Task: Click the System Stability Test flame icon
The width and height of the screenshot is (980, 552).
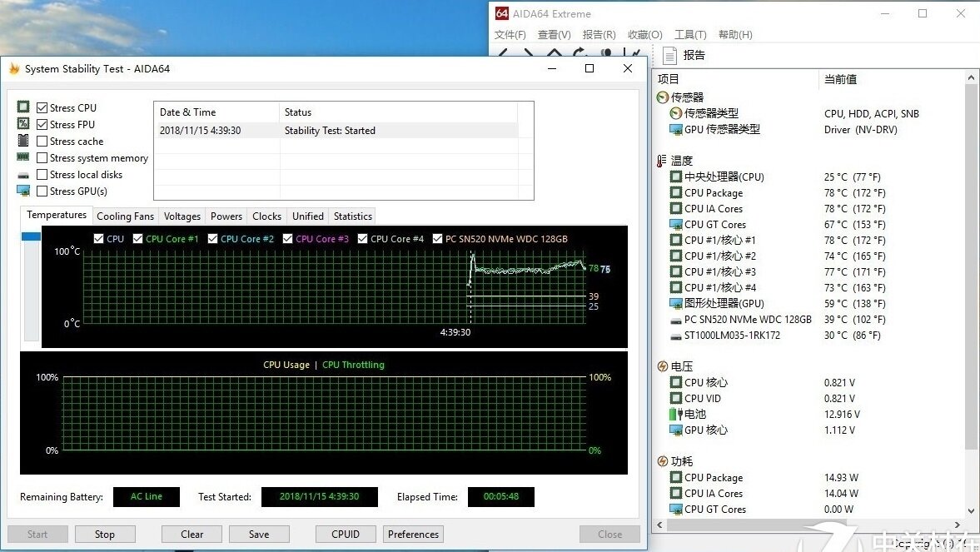Action: coord(14,68)
